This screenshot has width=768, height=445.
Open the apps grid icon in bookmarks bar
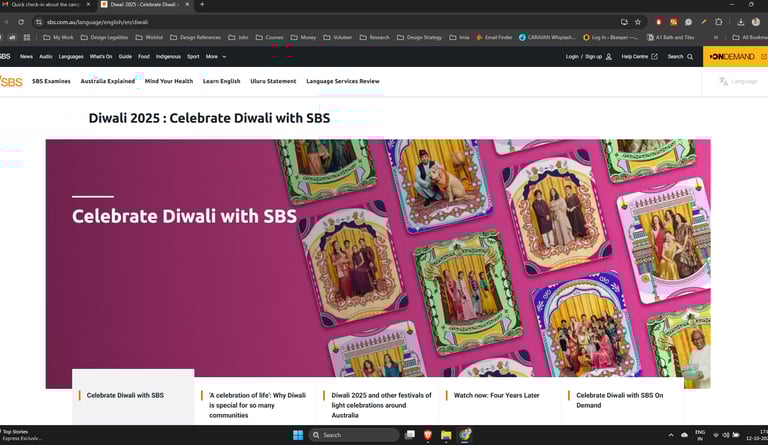coord(27,37)
